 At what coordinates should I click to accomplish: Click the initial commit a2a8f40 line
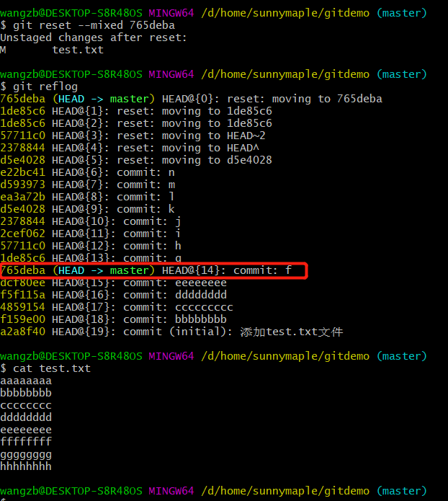tap(171, 332)
